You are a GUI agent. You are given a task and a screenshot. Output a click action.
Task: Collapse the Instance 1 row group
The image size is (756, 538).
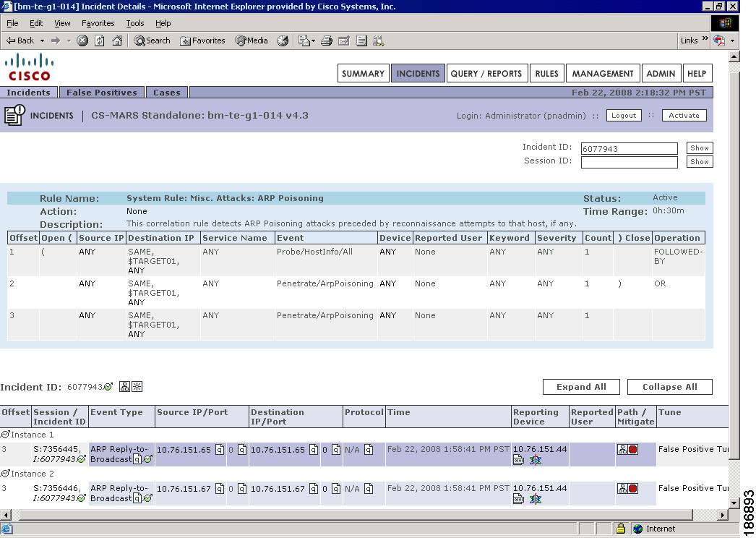click(x=5, y=435)
